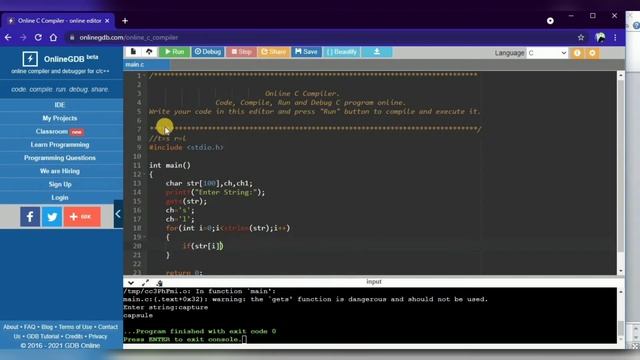640x360 pixels.
Task: Open My Projects in the sidebar
Action: click(x=60, y=118)
